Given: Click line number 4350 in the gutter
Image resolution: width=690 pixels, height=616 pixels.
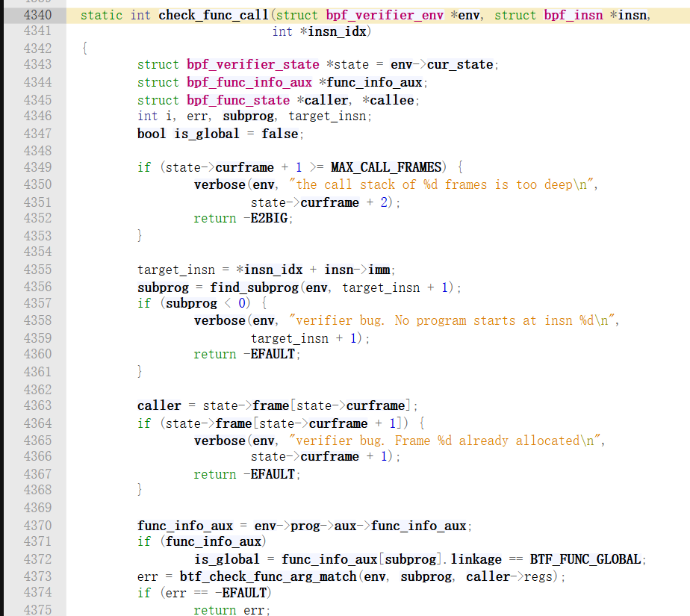Looking at the screenshot, I should click(38, 184).
